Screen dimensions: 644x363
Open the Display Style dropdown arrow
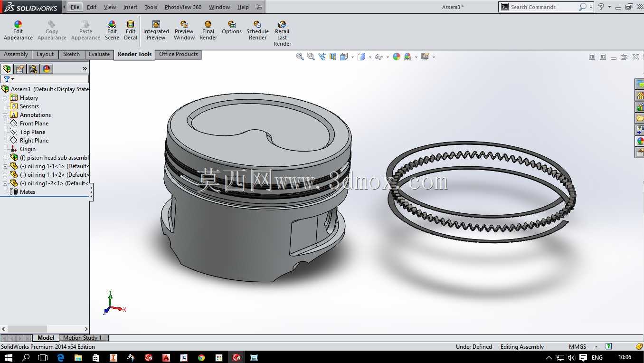(x=370, y=57)
